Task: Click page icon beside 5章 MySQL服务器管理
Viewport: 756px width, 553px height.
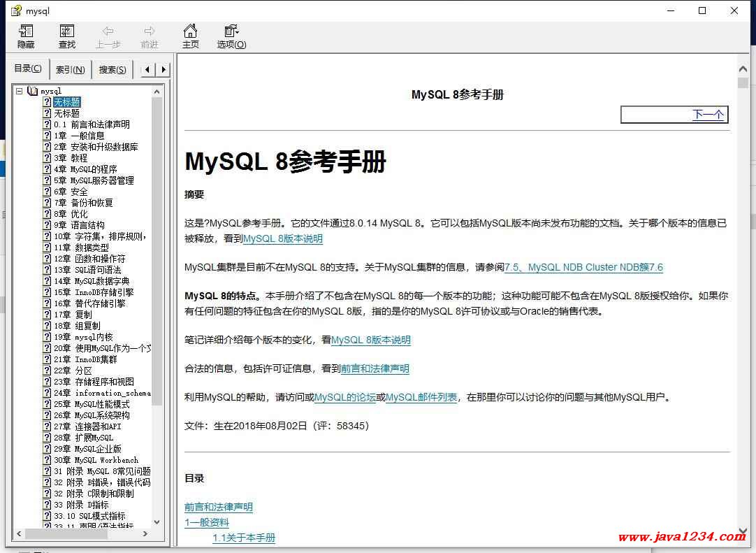Action: (x=47, y=180)
